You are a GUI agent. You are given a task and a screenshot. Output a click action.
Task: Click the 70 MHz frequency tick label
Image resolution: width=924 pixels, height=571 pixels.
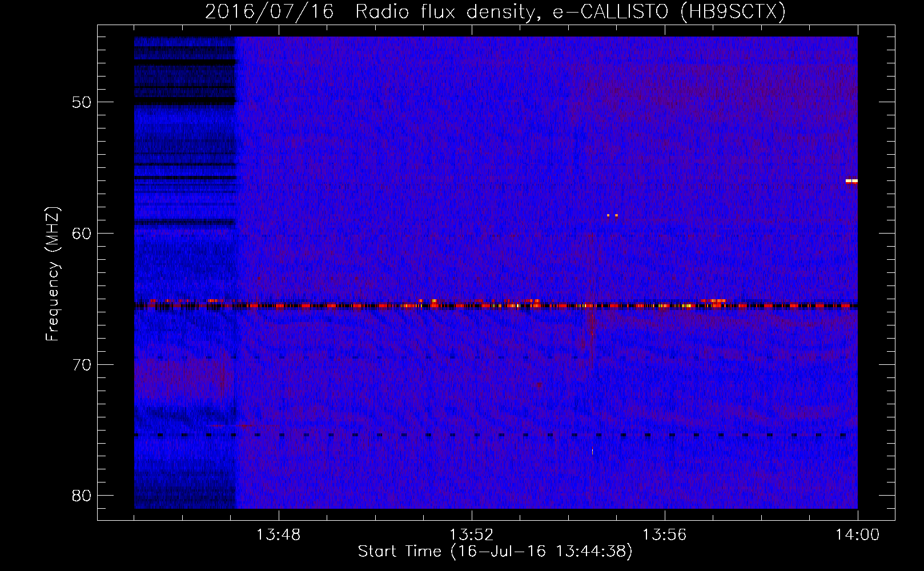point(82,365)
